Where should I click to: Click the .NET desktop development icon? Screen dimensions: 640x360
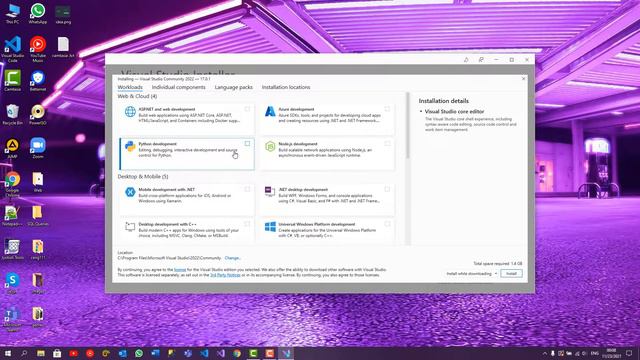[x=270, y=191]
